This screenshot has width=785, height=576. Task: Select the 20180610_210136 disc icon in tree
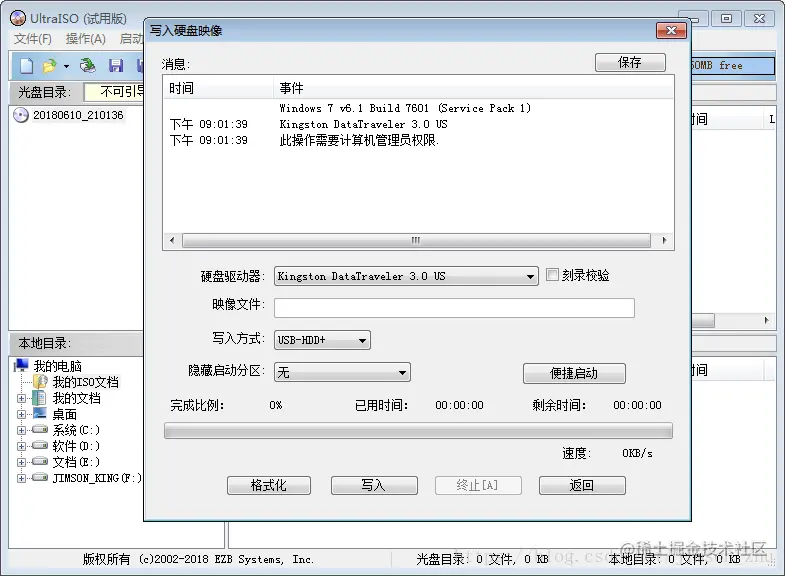(21, 115)
